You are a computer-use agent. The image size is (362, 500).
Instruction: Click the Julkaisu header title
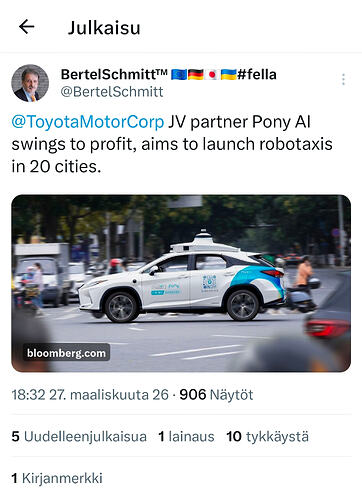[x=104, y=28]
